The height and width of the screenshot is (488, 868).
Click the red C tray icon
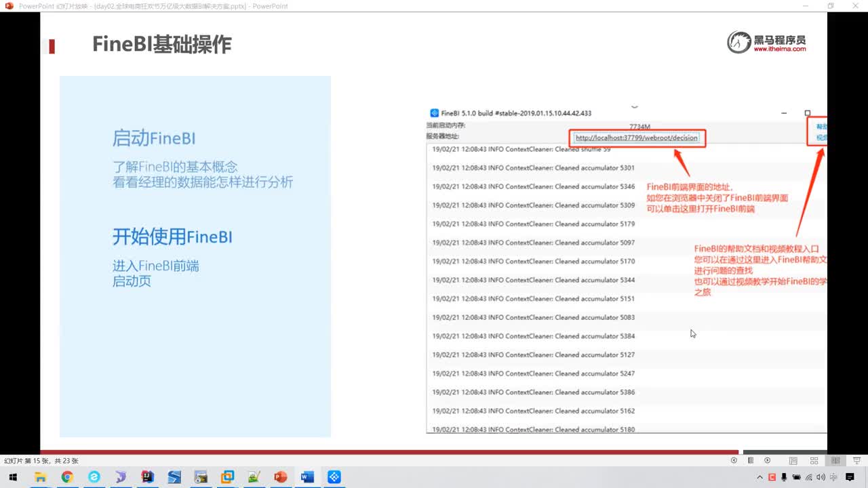pos(772,477)
